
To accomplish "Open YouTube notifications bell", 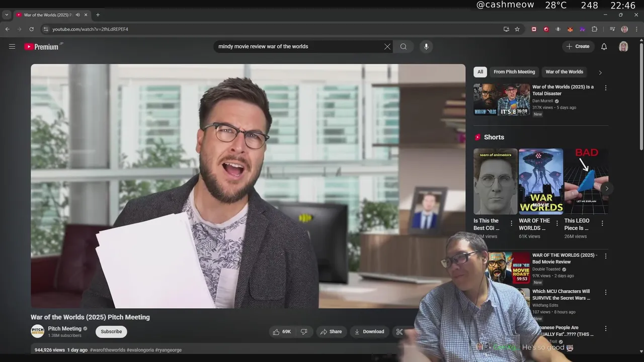I will coord(604,46).
